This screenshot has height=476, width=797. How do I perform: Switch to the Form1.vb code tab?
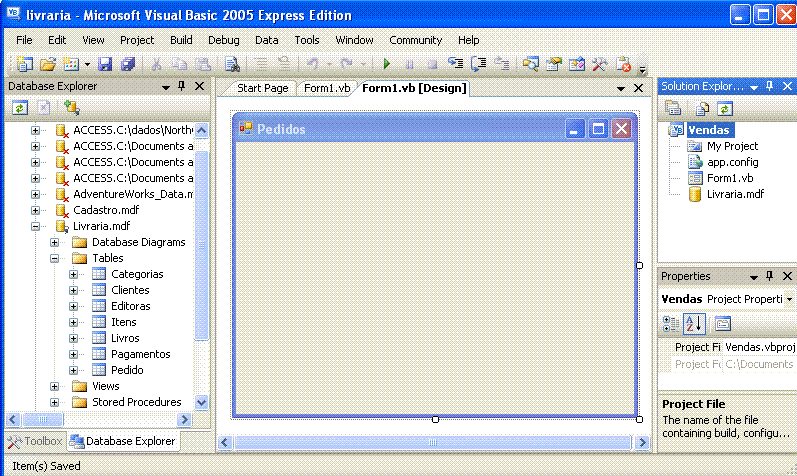pyautogui.click(x=327, y=88)
